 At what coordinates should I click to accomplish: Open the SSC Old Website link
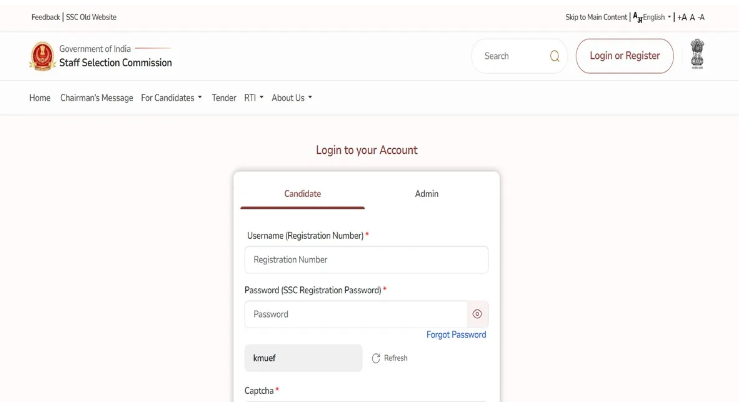(91, 17)
